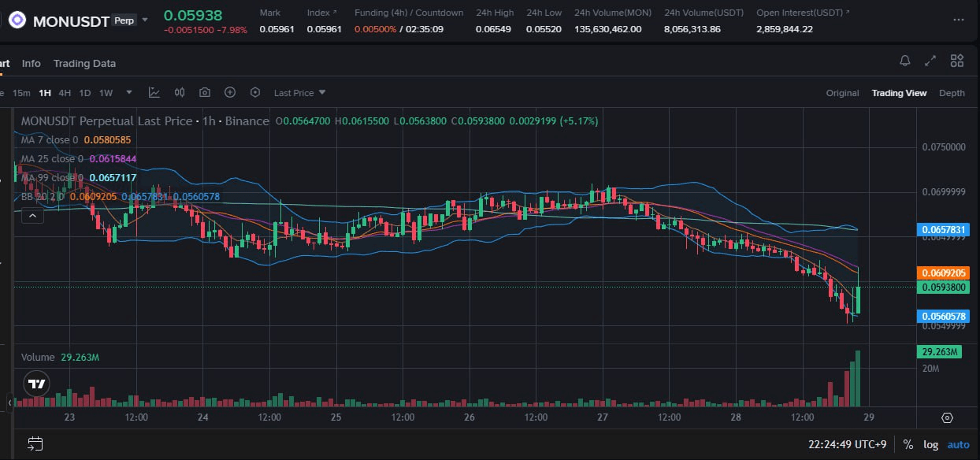Click the go-to-date calendar icon bottom left
This screenshot has height=460, width=980.
pos(35,443)
